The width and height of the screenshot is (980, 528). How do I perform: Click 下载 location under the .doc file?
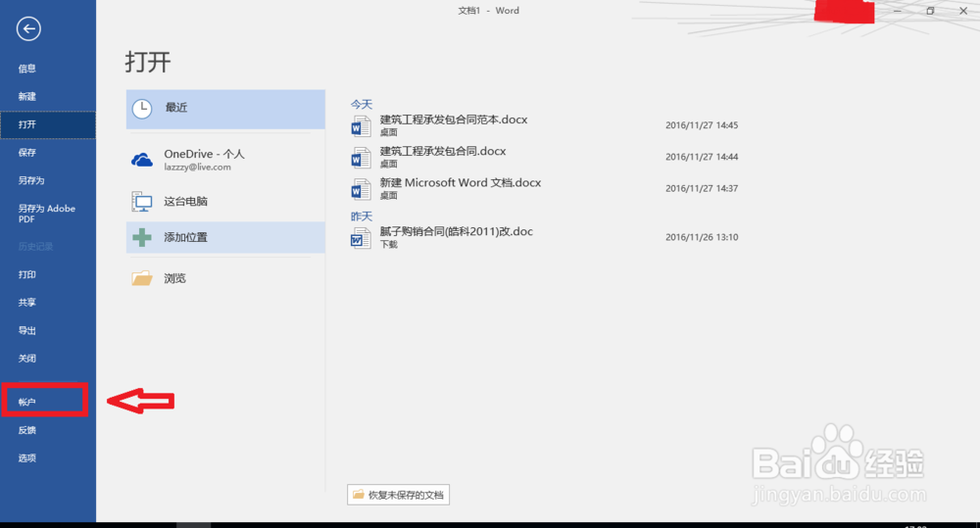(x=389, y=244)
